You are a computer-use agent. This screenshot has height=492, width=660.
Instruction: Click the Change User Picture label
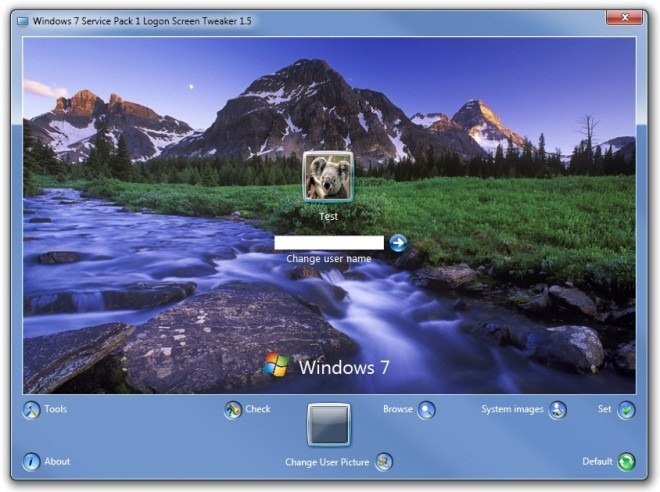click(327, 462)
